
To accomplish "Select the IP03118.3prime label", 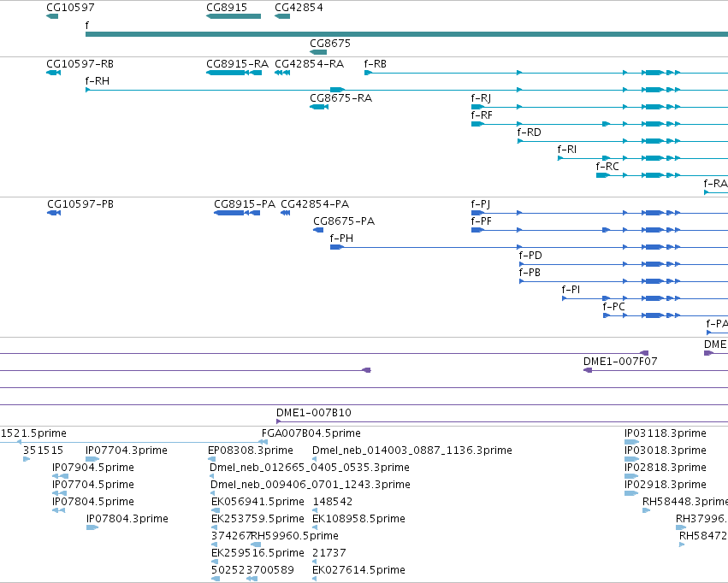I will tap(666, 433).
